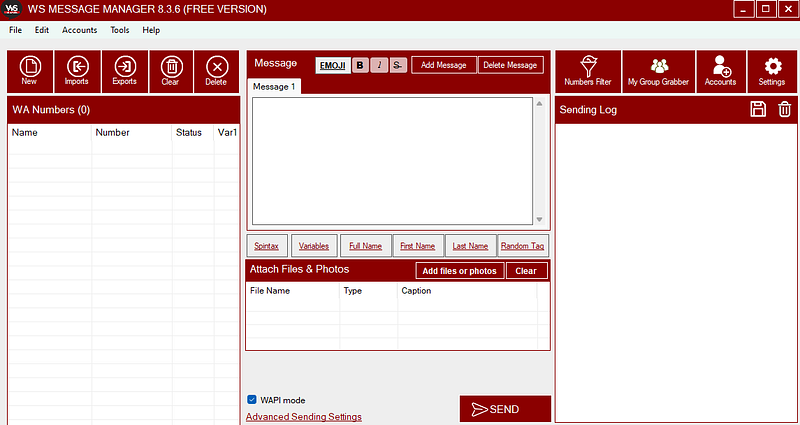
Task: Save the Sending Log using floppy icon
Action: click(x=758, y=109)
